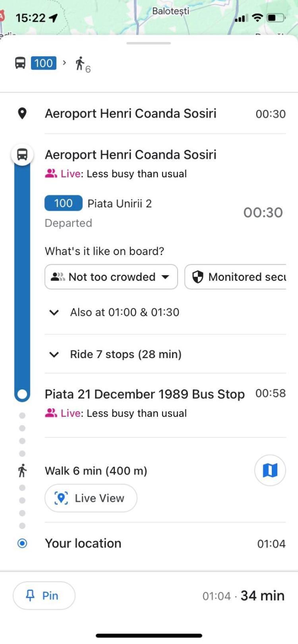Tap the bus stop circle icon on blue line
Screen dimensions: 298x644
(22, 154)
